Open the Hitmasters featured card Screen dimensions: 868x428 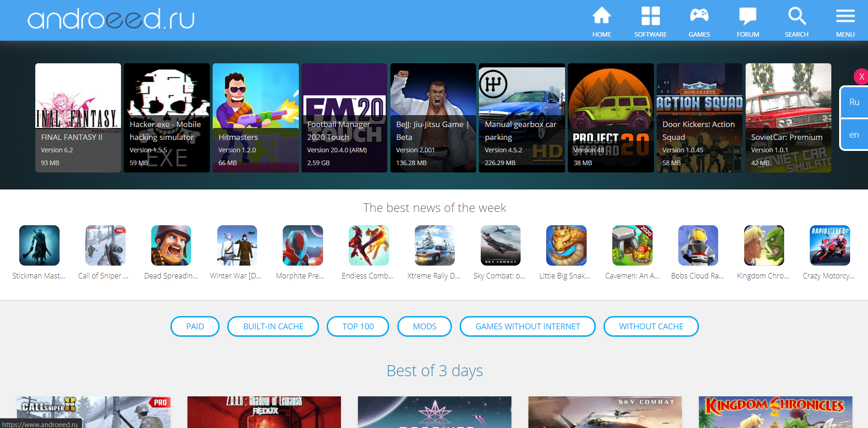tap(256, 118)
